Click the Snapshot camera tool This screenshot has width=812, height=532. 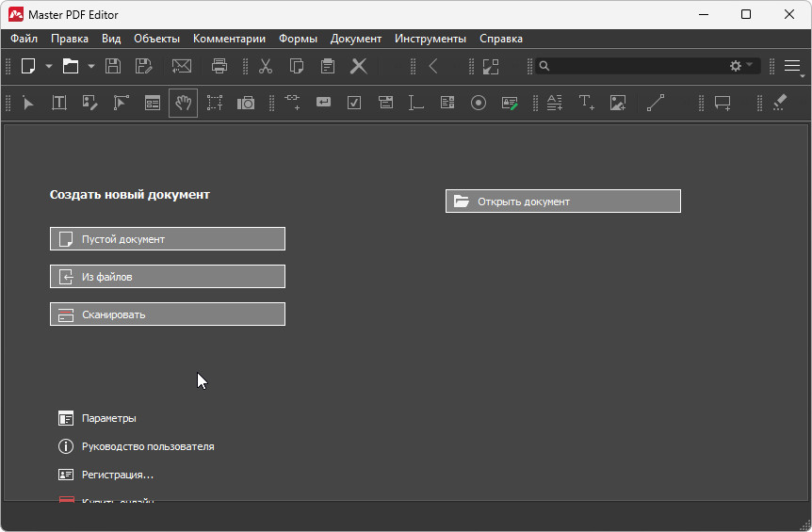[x=246, y=103]
